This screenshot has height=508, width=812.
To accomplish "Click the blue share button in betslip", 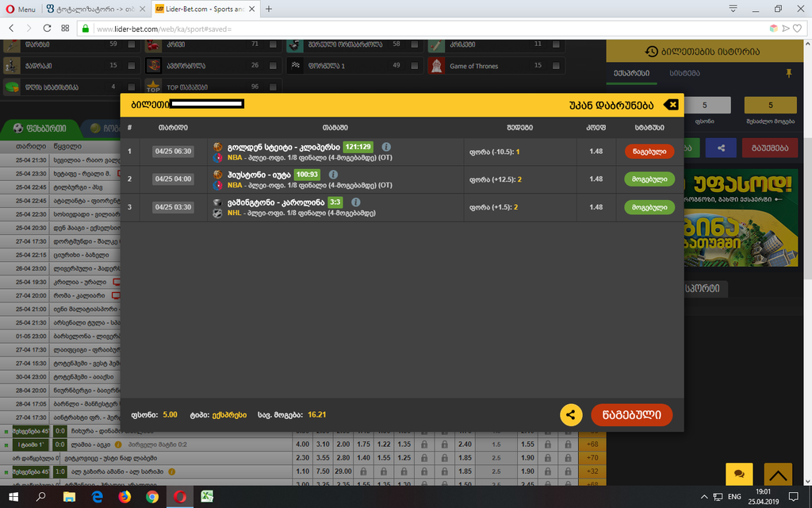I will (x=721, y=148).
